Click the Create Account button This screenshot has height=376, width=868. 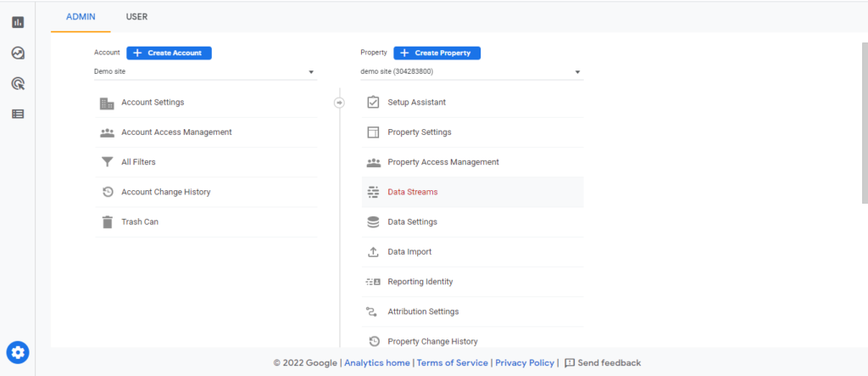click(169, 53)
